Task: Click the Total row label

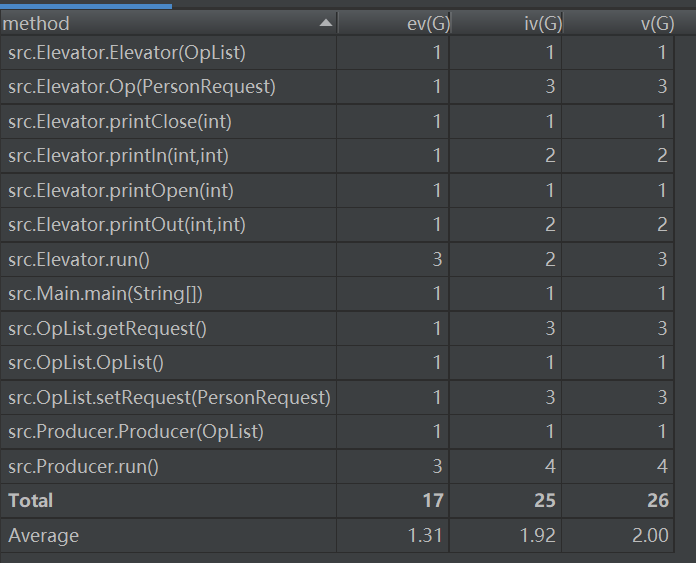Action: tap(31, 500)
